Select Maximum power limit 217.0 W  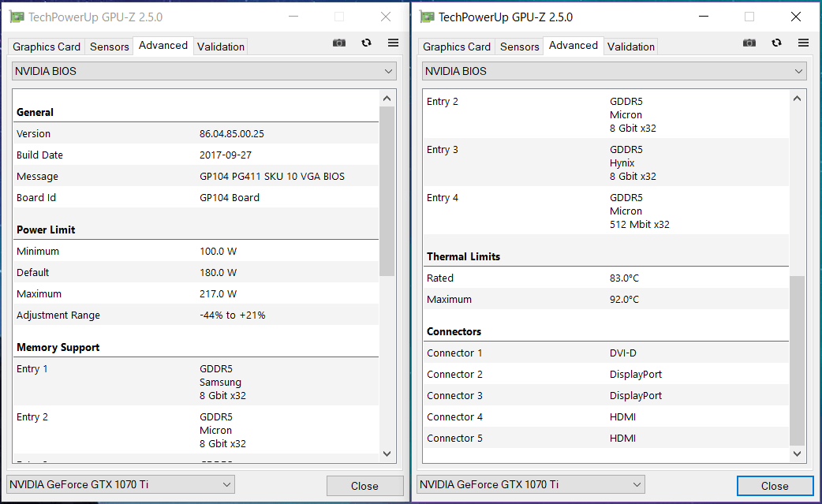(x=218, y=294)
